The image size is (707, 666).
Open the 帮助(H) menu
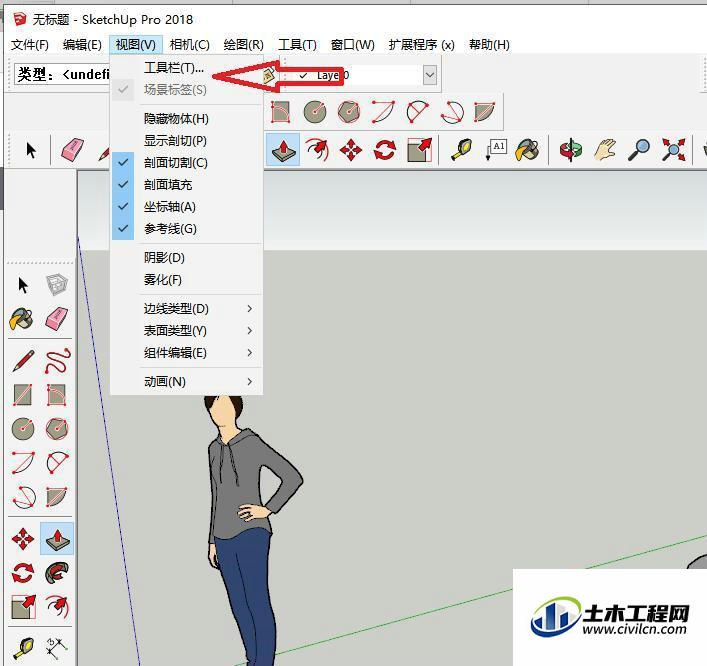[x=489, y=45]
